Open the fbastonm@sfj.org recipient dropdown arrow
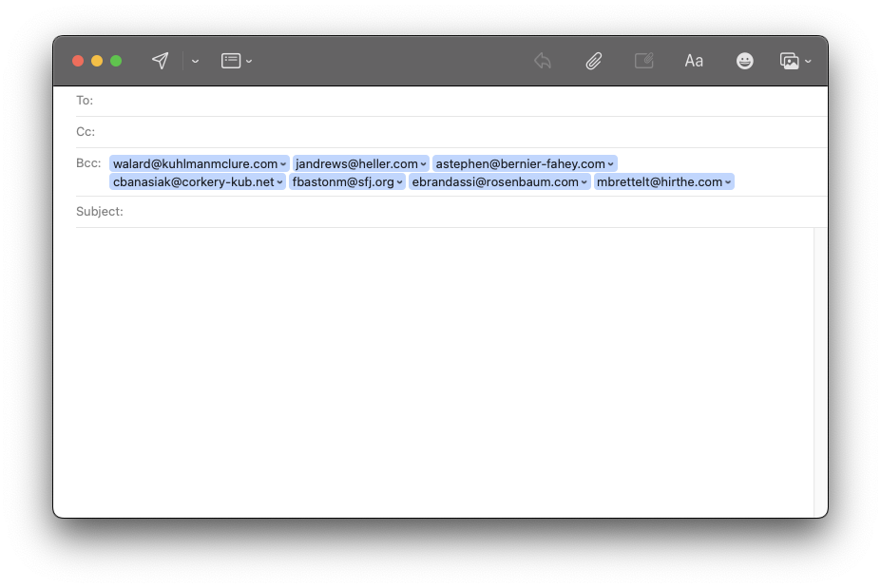This screenshot has height=588, width=881. tap(400, 182)
